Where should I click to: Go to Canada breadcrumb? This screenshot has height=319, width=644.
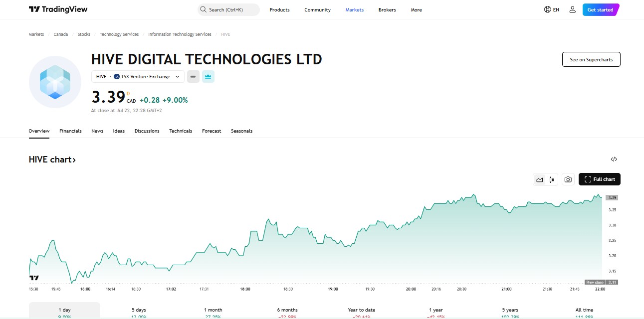(61, 34)
